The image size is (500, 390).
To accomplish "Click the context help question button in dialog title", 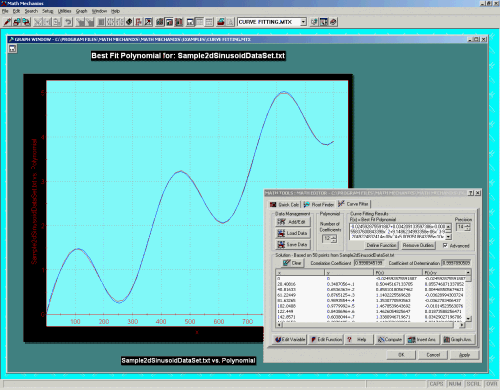I will (x=471, y=193).
